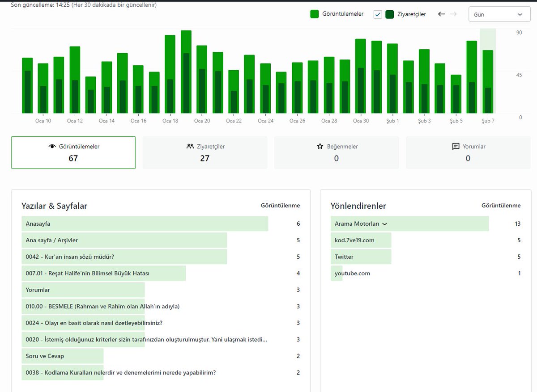Image resolution: width=537 pixels, height=392 pixels.
Task: Select the Beğenmeler stats tab
Action: (337, 152)
